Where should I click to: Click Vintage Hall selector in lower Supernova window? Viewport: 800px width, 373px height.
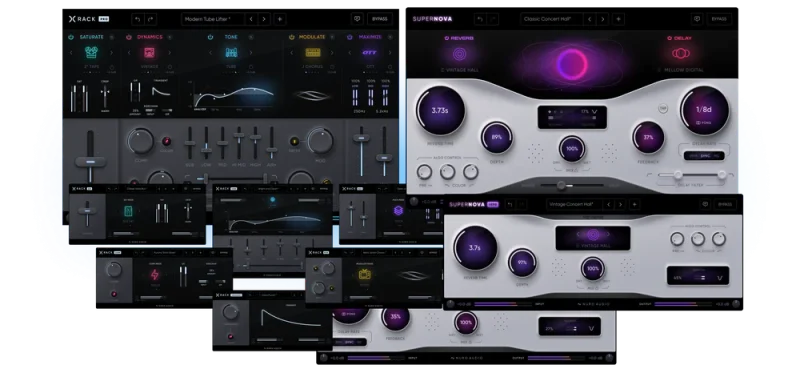point(593,238)
